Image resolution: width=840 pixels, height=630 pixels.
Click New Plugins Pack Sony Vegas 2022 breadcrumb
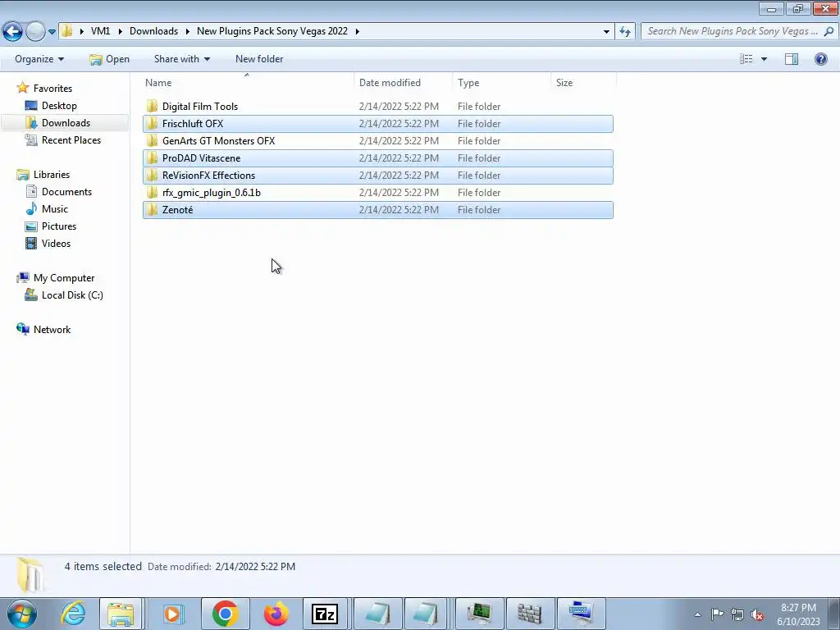pyautogui.click(x=272, y=31)
